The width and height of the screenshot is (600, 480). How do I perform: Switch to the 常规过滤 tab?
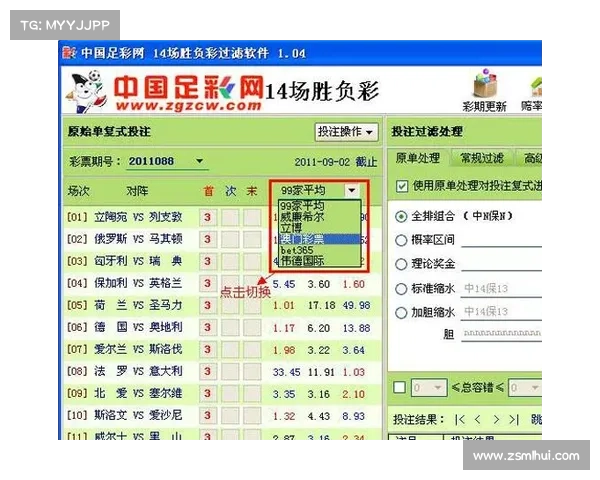(481, 158)
